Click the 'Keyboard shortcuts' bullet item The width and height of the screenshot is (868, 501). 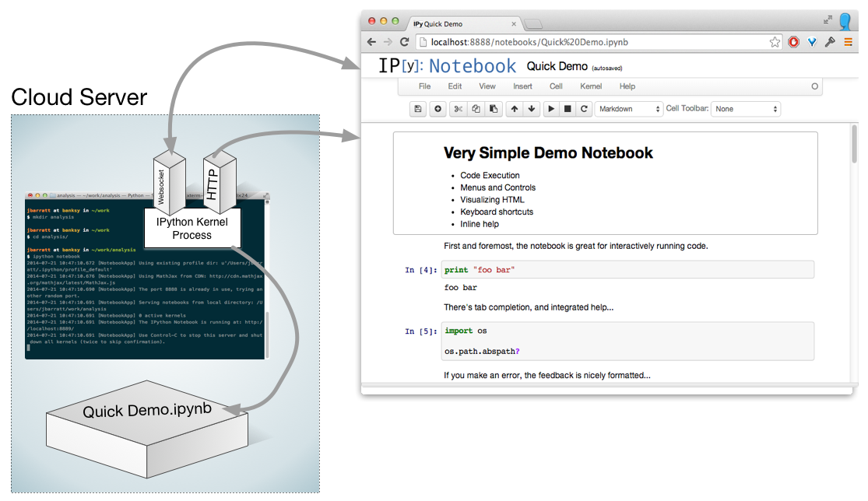497,212
